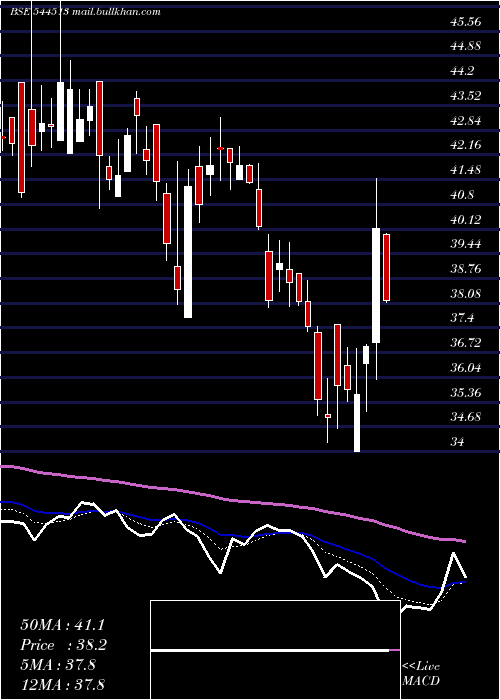Click the 40.8 price axis label
This screenshot has width=500, height=700.
click(462, 195)
